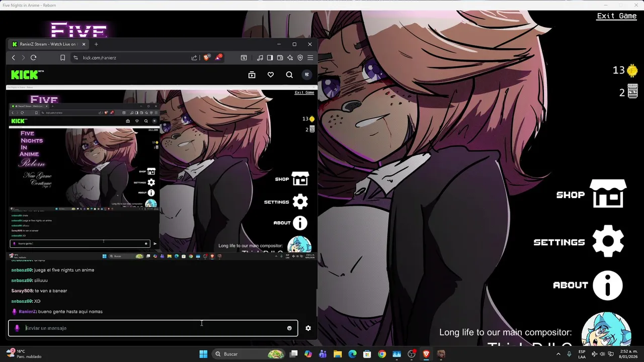This screenshot has height=362, width=644.
Task: Open ESP LAA language switcher
Action: tap(582, 354)
